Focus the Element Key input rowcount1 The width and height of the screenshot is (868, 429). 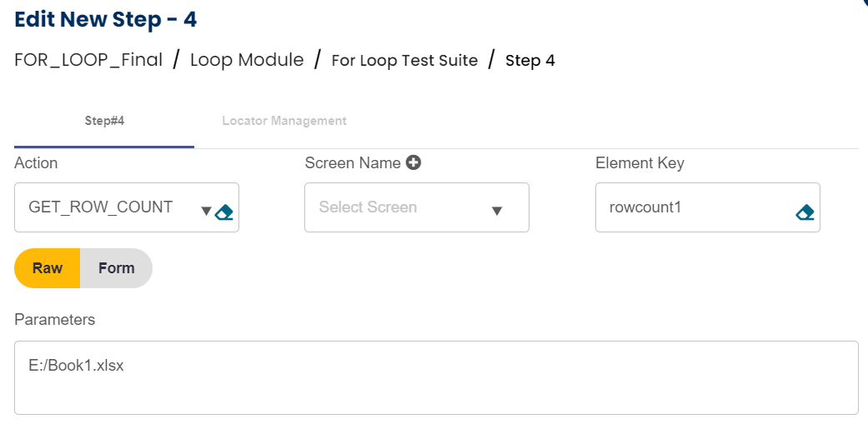pyautogui.click(x=692, y=207)
